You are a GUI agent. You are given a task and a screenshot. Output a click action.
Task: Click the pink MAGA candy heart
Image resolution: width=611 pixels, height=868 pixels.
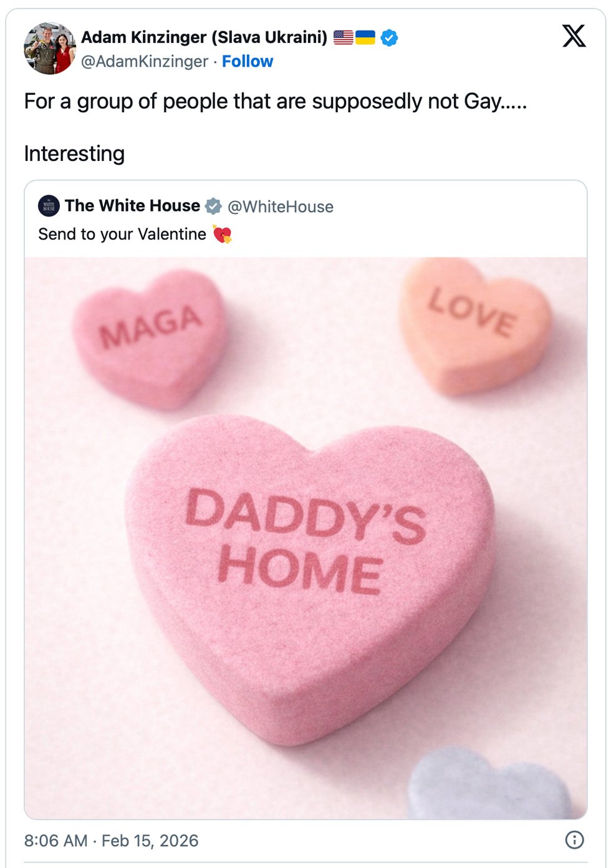coord(150,337)
